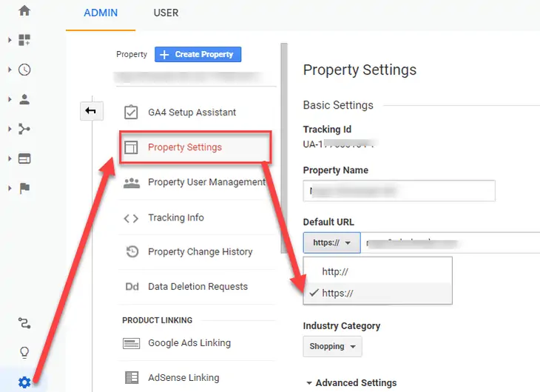Click the Create Property button
This screenshot has width=540, height=392.
[198, 54]
